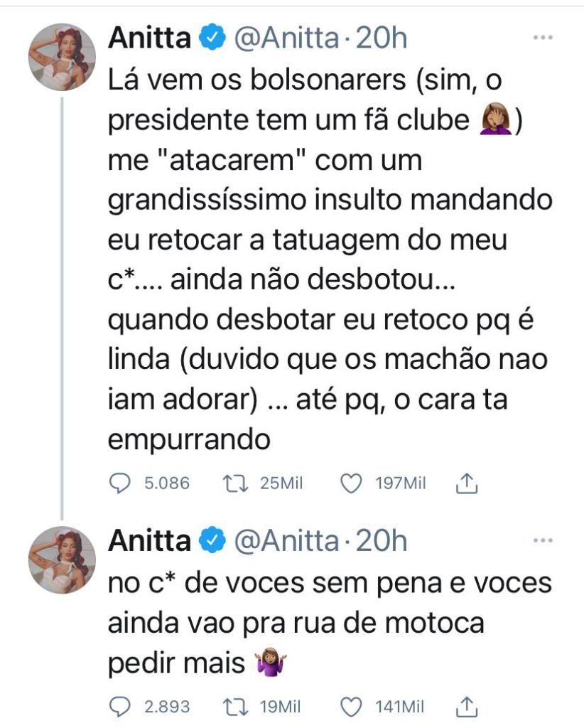This screenshot has width=584, height=728.
Task: Open Anitta's avatar on the second tweet
Action: (62, 560)
